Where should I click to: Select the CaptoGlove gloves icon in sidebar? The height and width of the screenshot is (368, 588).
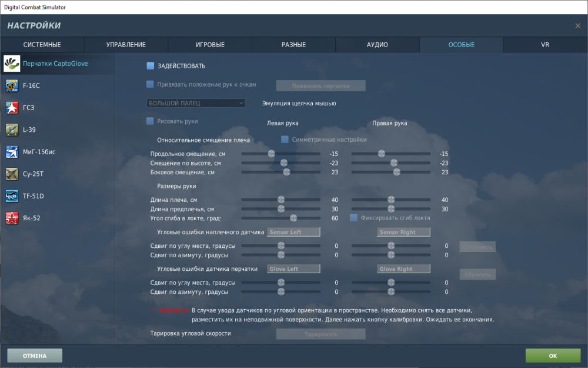pyautogui.click(x=12, y=64)
